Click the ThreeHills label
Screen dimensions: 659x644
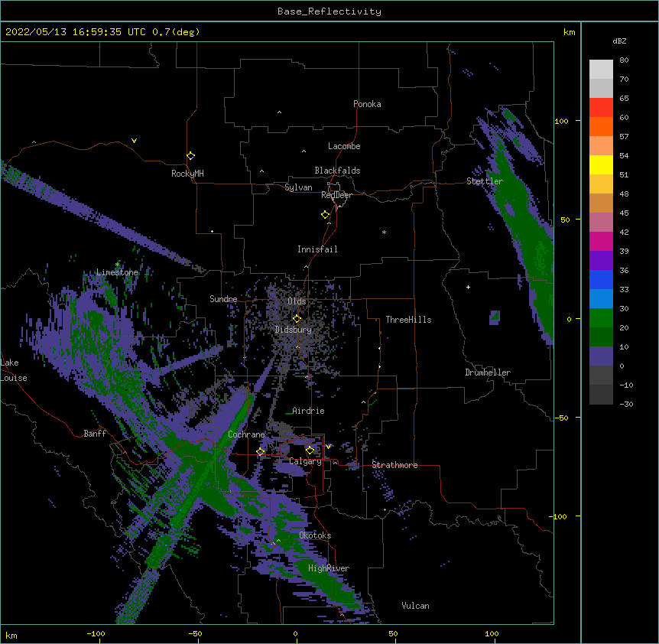tap(408, 320)
